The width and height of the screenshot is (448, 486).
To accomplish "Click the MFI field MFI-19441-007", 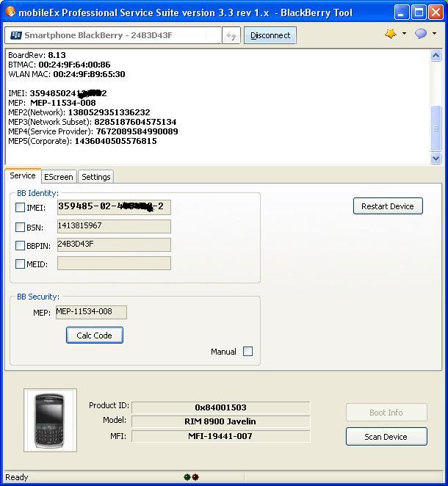I will point(221,436).
